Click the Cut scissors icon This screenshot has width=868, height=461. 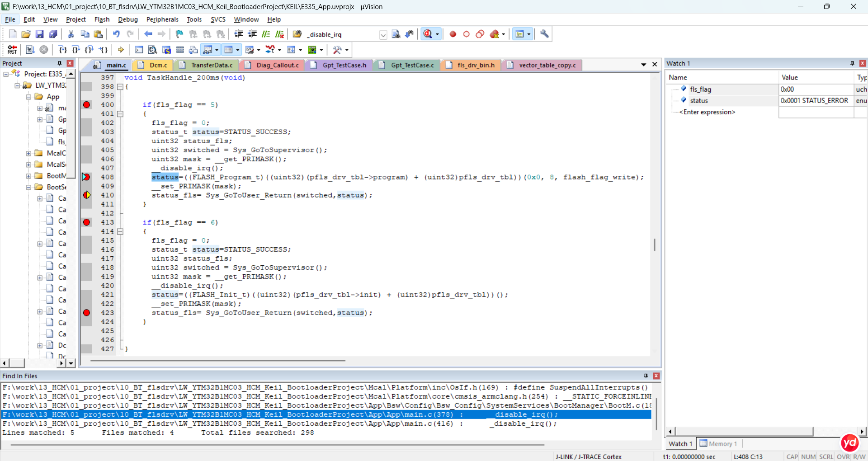[x=71, y=34]
